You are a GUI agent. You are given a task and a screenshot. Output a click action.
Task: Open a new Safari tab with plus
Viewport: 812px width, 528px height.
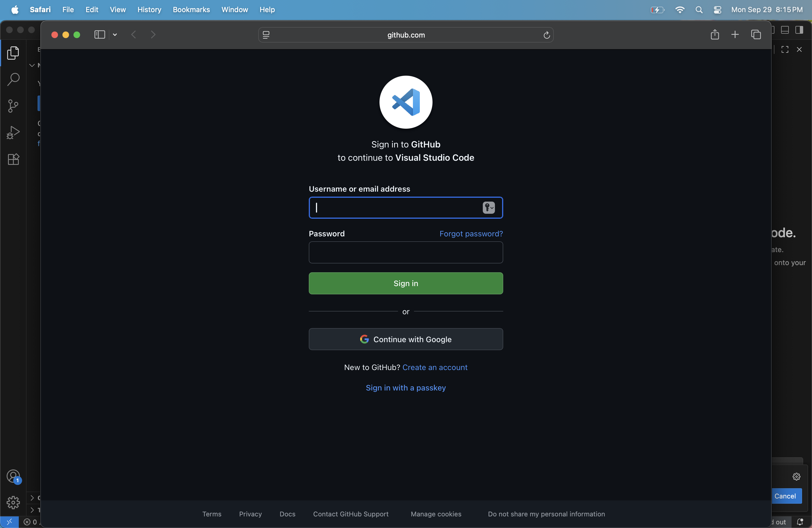coord(735,35)
